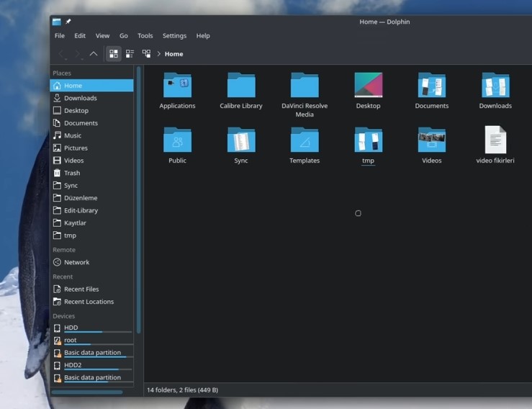
Task: Switch to Compact view mode
Action: [130, 53]
